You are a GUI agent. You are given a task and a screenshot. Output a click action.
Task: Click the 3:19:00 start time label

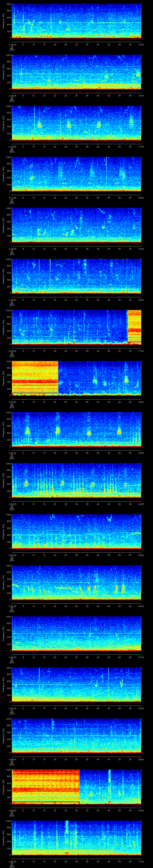12,300
